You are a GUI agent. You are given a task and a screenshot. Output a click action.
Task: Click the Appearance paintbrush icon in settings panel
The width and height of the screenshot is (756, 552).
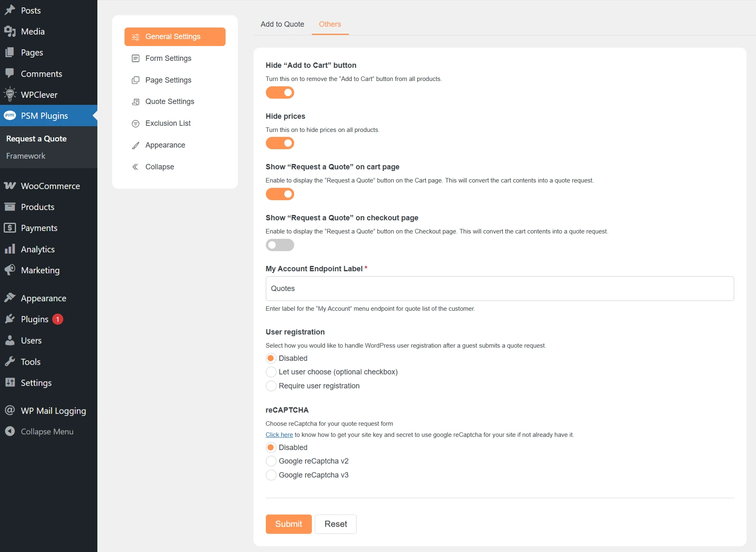(135, 145)
